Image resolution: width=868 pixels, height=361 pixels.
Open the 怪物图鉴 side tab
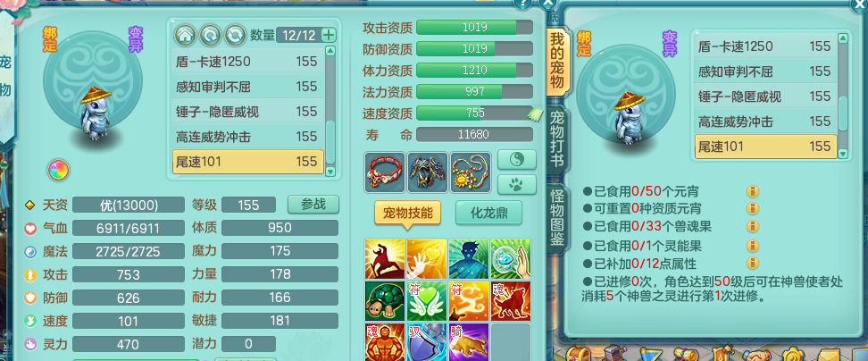[x=555, y=218]
